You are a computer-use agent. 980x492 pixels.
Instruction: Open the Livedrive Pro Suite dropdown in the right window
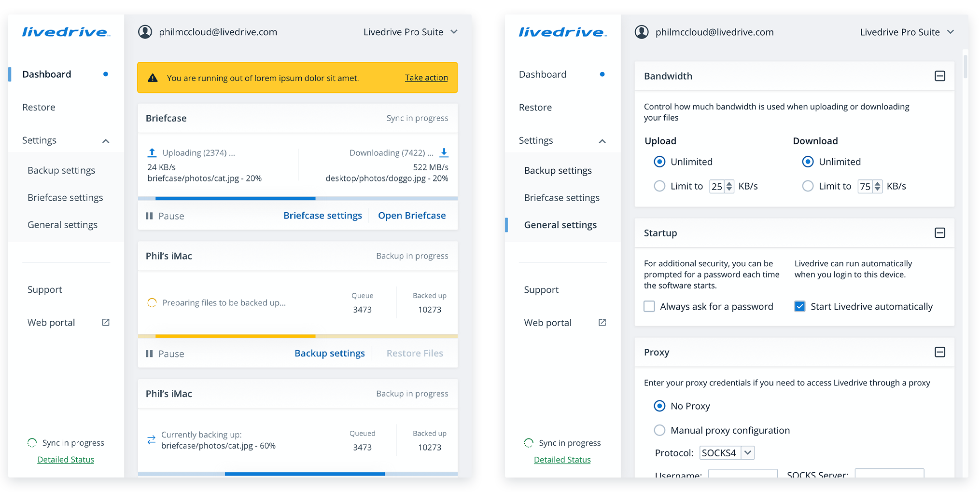(x=907, y=32)
